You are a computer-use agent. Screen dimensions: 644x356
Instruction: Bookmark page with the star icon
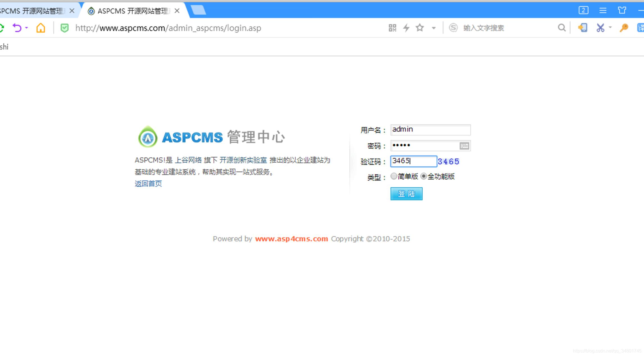tap(420, 28)
